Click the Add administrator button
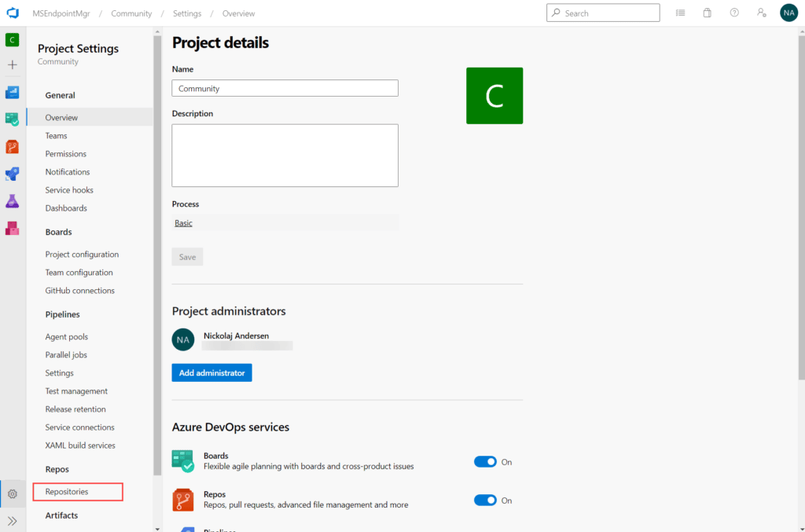The width and height of the screenshot is (805, 532). coord(211,373)
